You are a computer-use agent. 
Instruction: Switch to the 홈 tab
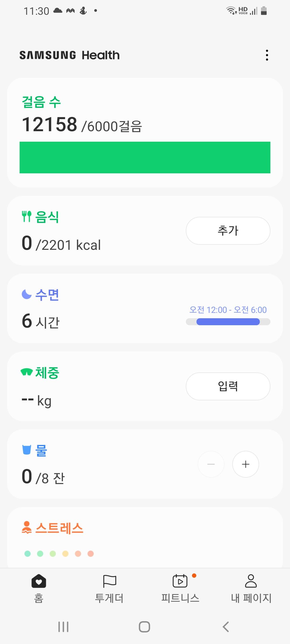(39, 588)
